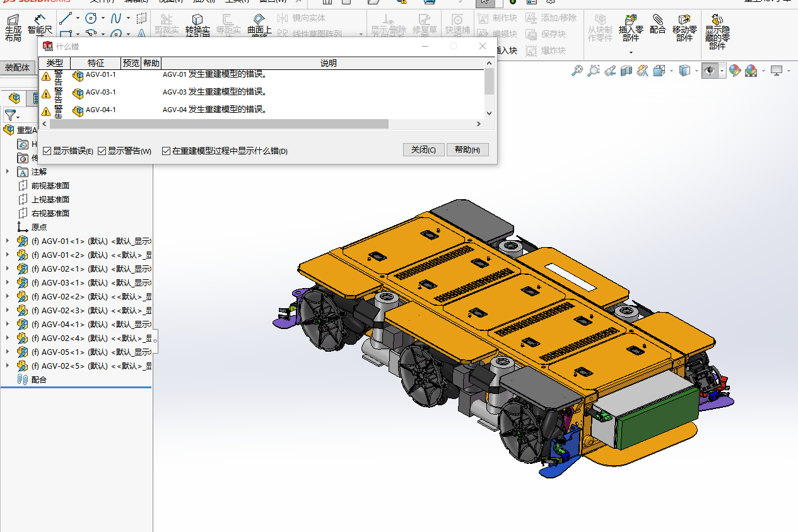Click the Zoom to Area icon
Screen dimensions: 798x532
point(593,71)
